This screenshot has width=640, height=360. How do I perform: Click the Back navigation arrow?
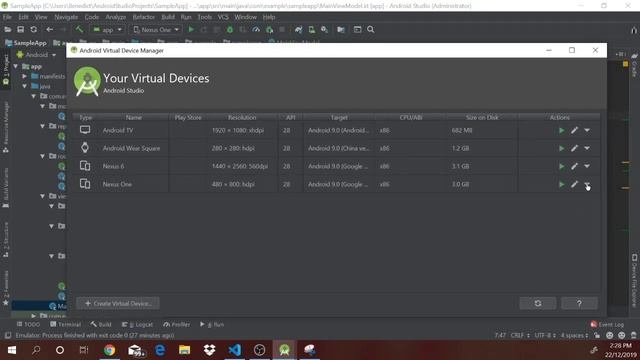(x=49, y=29)
